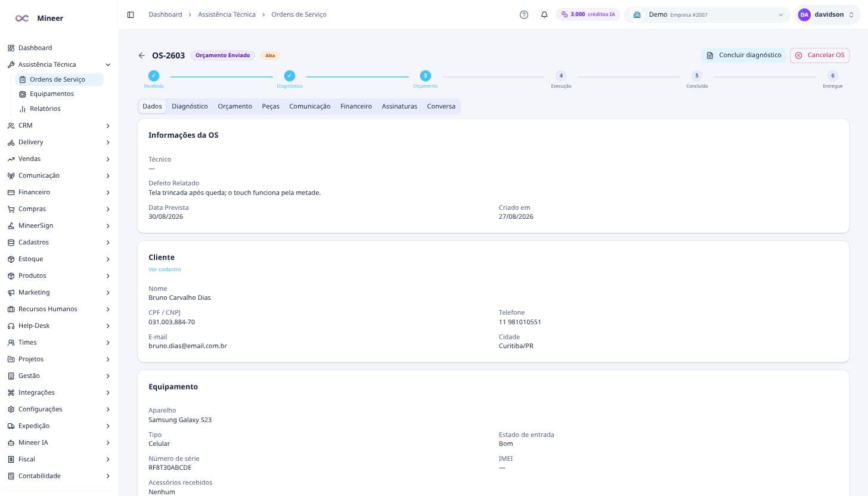
Task: Click the Cadastros database icon
Action: (11, 242)
